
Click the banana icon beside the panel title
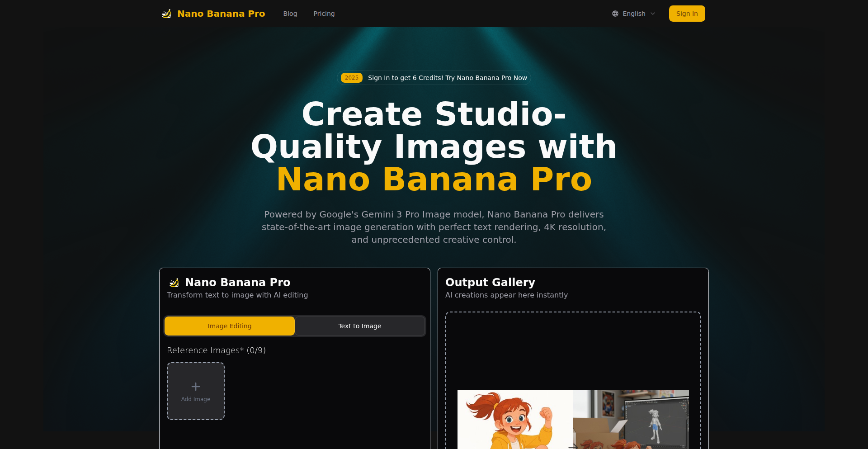coord(174,283)
